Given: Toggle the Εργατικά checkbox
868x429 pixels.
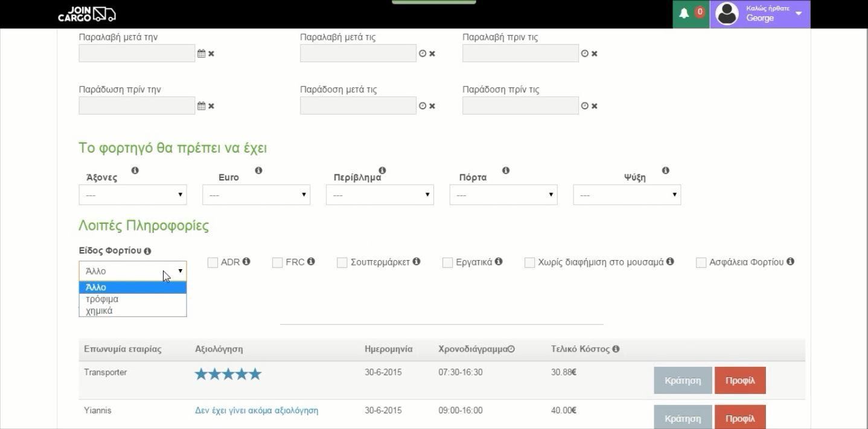Looking at the screenshot, I should point(447,262).
